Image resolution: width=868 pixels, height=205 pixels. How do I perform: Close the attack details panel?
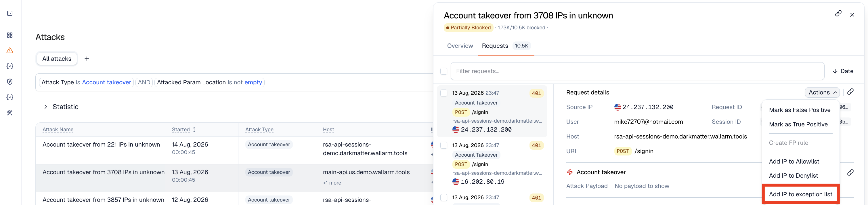(x=852, y=14)
